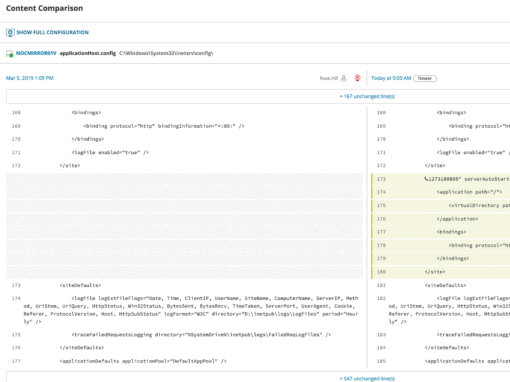Select the C:\Windows\System32\inetsrv\config\ path text
The width and height of the screenshot is (510, 382).
click(x=166, y=53)
